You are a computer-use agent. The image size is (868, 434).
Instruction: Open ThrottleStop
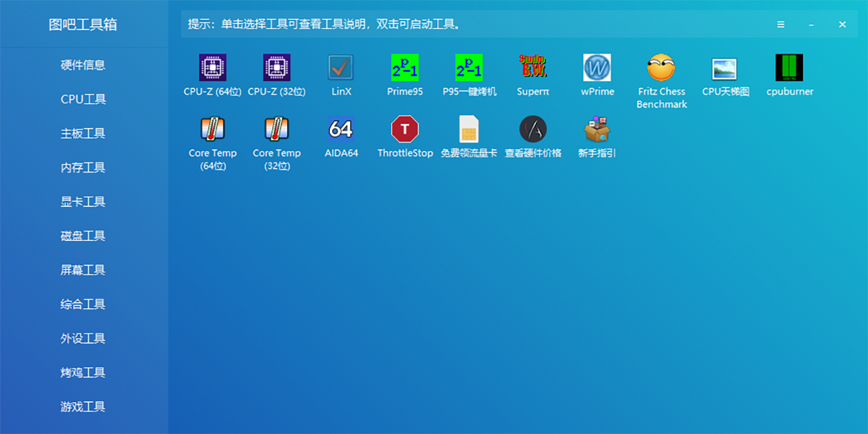click(404, 130)
